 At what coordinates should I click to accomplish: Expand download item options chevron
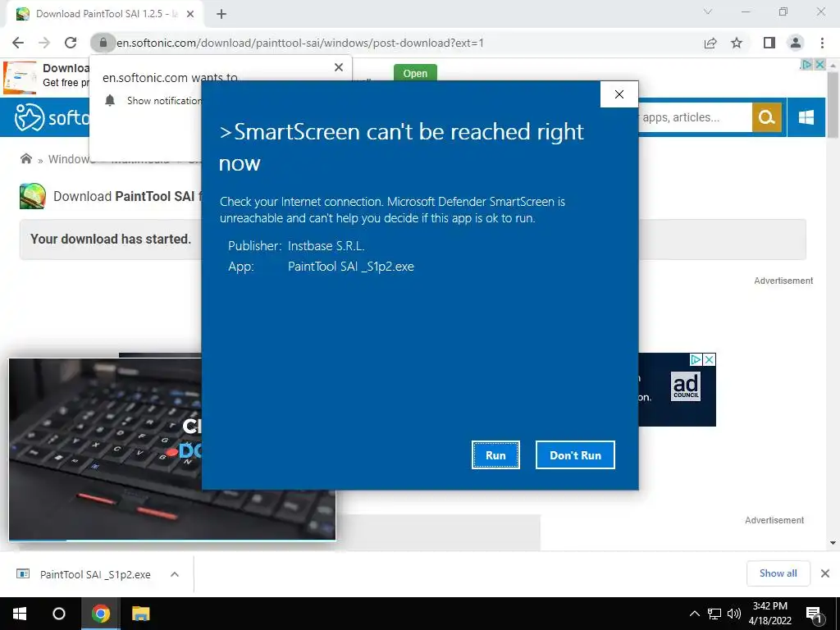[175, 574]
